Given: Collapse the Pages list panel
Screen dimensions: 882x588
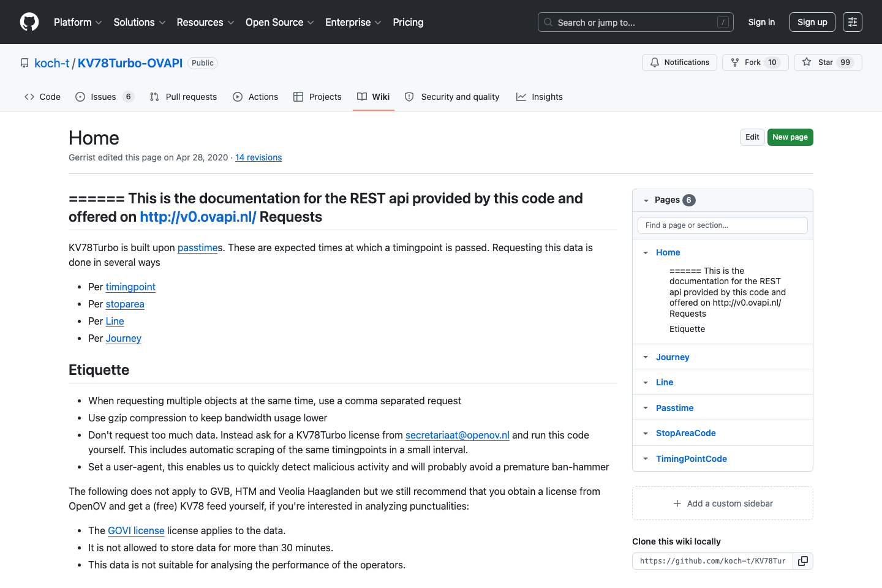Looking at the screenshot, I should 646,200.
